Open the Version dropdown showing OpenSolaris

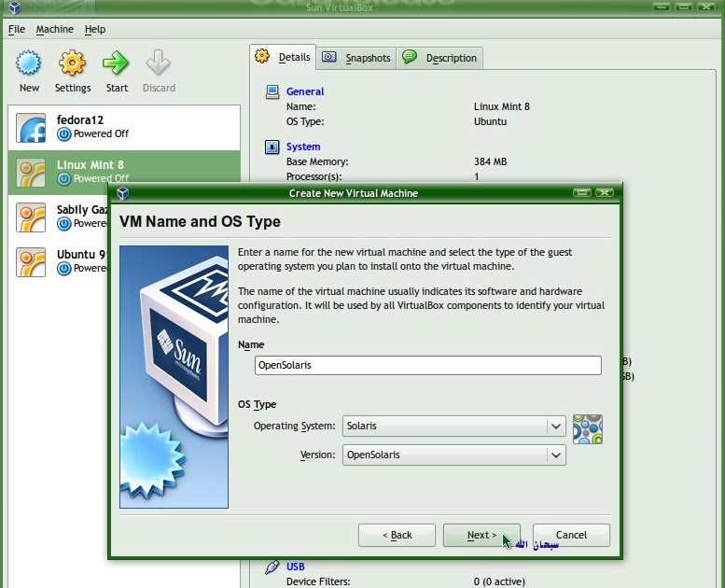(454, 455)
